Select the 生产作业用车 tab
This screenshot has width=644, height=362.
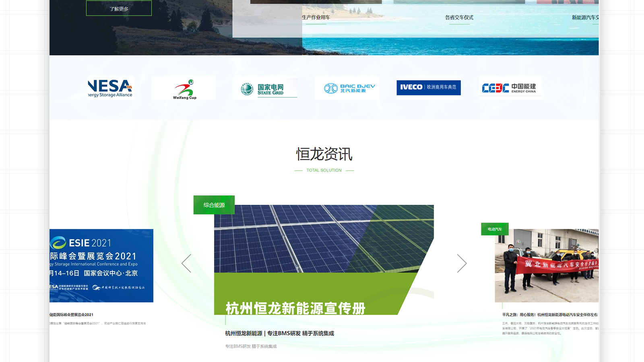coord(316,17)
